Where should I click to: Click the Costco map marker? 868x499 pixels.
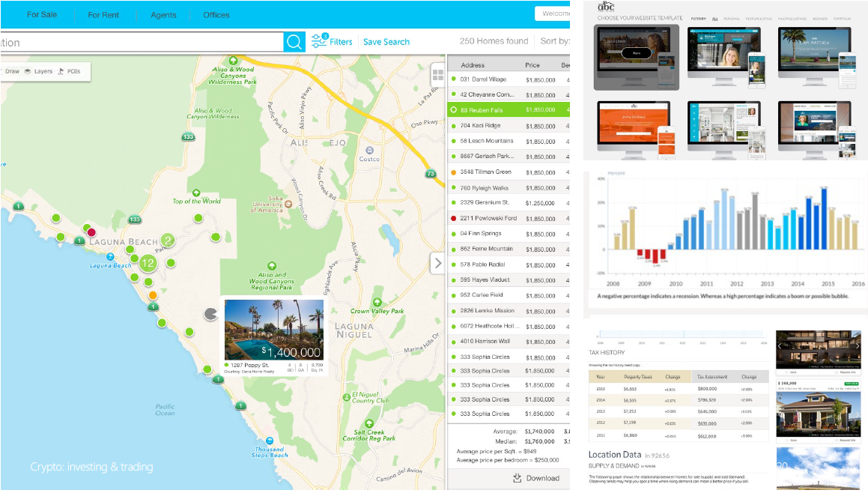[x=369, y=149]
